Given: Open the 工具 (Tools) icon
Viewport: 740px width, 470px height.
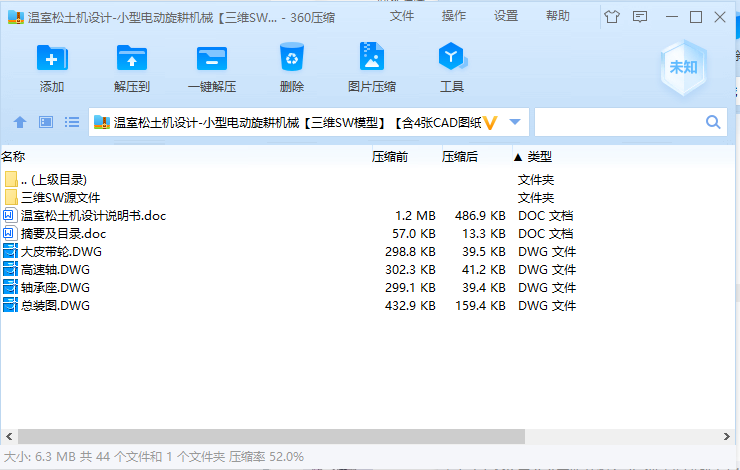Looking at the screenshot, I should [452, 57].
